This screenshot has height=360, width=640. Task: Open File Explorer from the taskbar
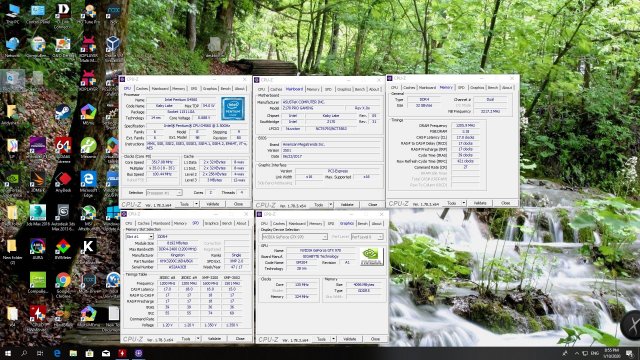73,353
